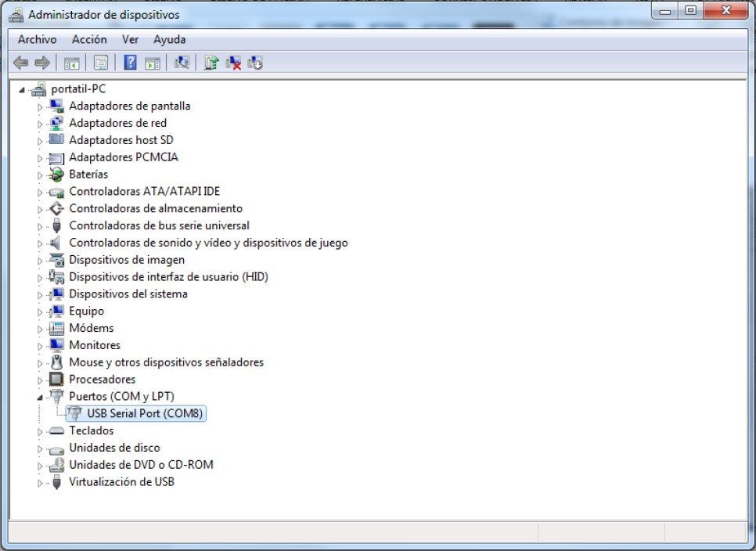Toggle the console tree pane icon

pos(71,63)
